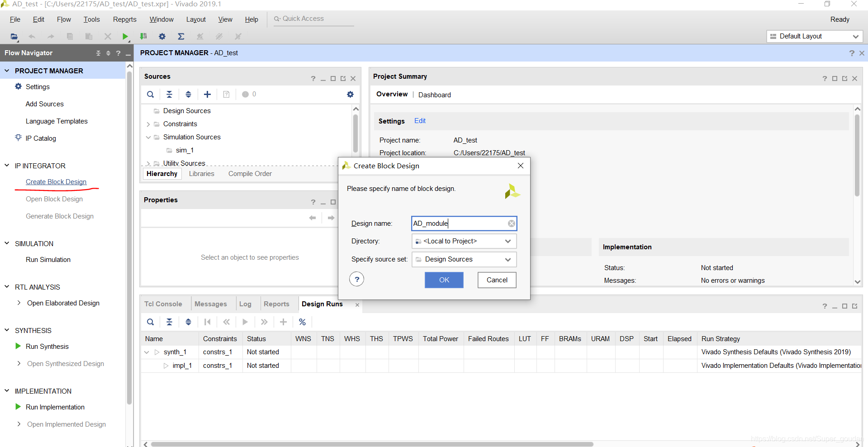Open Default Layout dropdown
This screenshot has height=447, width=868.
[815, 36]
